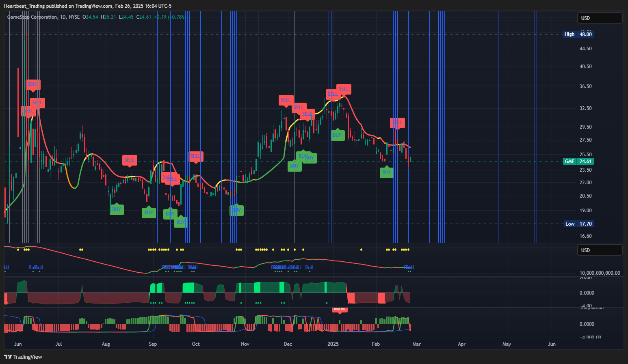Click the Oct label on the time axis
The image size is (628, 364).
[196, 344]
